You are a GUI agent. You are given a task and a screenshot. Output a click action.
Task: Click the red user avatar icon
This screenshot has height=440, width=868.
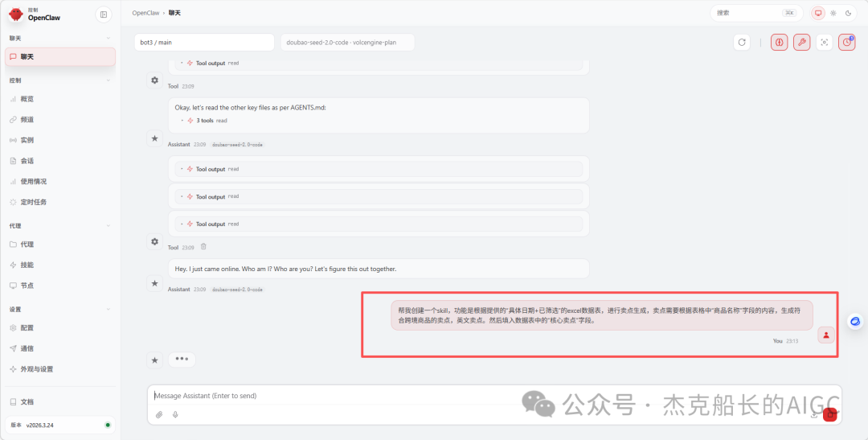[826, 335]
